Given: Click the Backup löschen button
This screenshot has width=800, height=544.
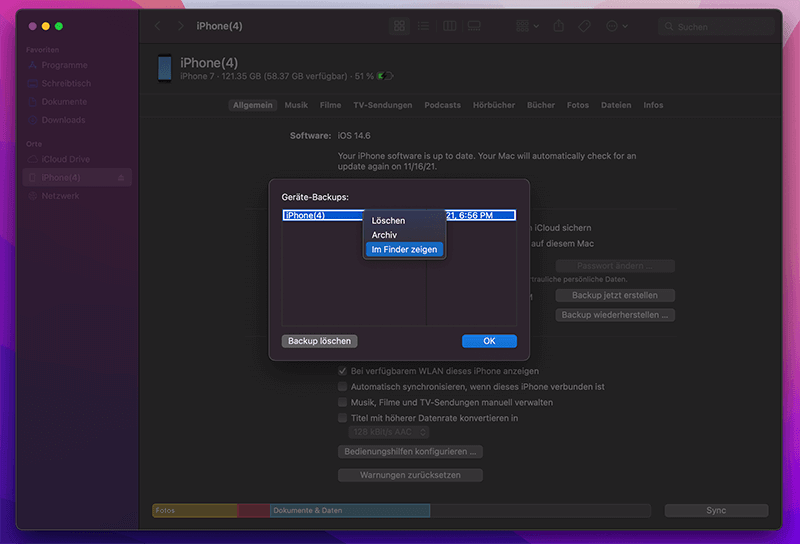Looking at the screenshot, I should click(319, 341).
